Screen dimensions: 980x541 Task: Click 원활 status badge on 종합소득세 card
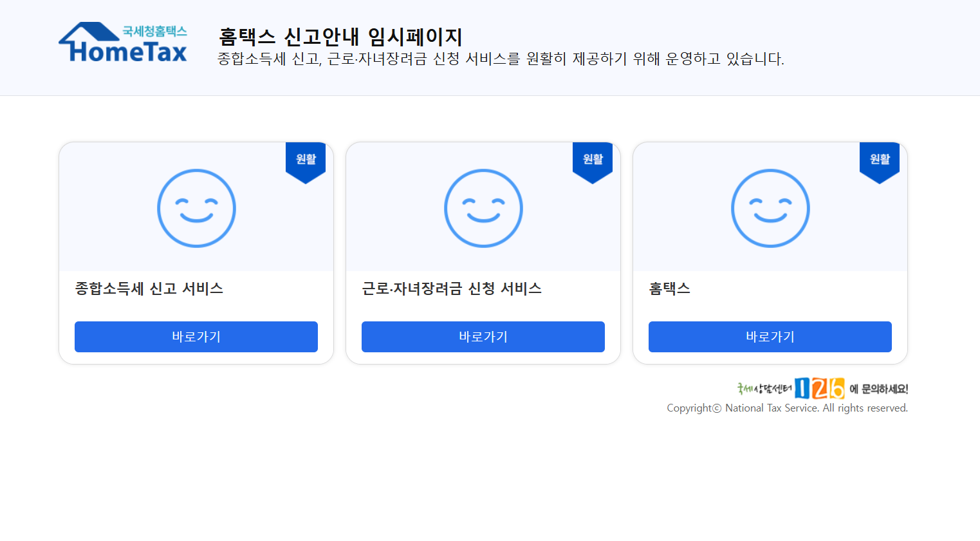point(306,163)
